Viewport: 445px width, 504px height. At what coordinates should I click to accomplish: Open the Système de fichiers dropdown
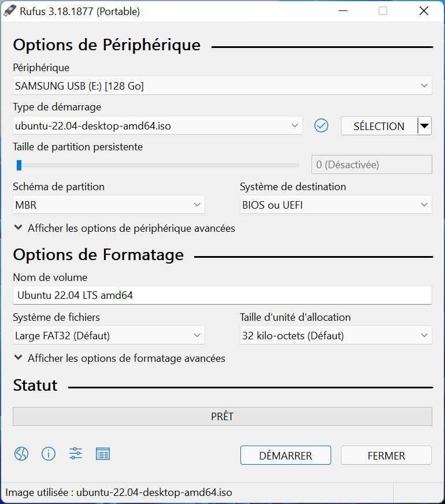pos(109,335)
